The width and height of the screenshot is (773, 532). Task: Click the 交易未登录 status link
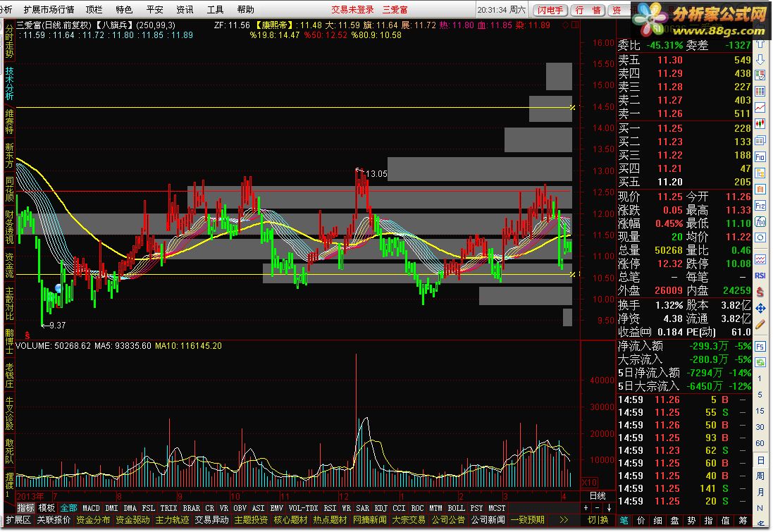click(352, 9)
